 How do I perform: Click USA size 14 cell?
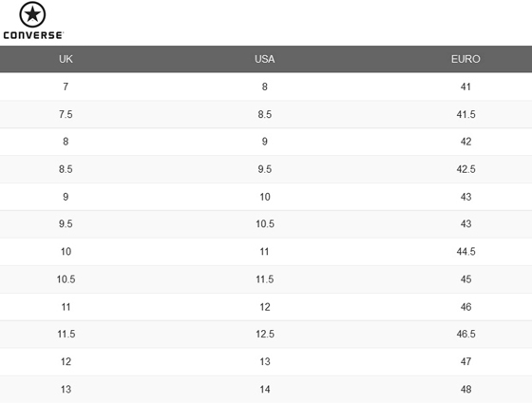point(265,390)
